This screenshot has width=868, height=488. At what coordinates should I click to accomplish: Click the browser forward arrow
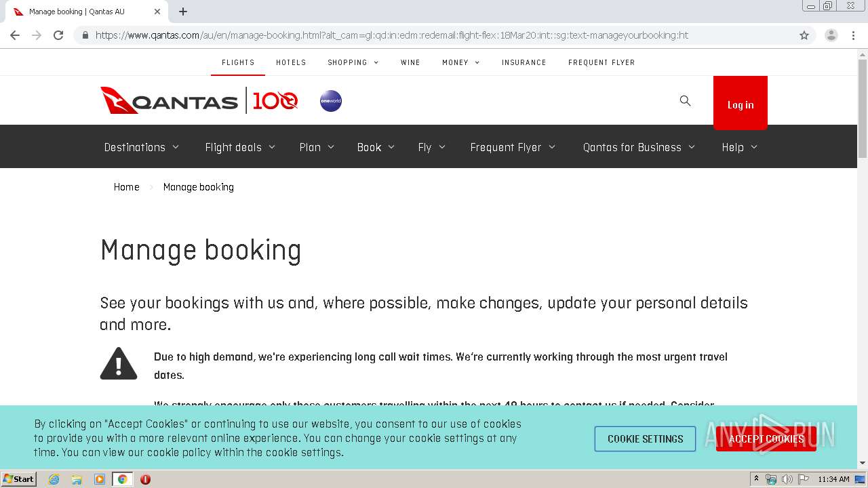click(x=37, y=35)
